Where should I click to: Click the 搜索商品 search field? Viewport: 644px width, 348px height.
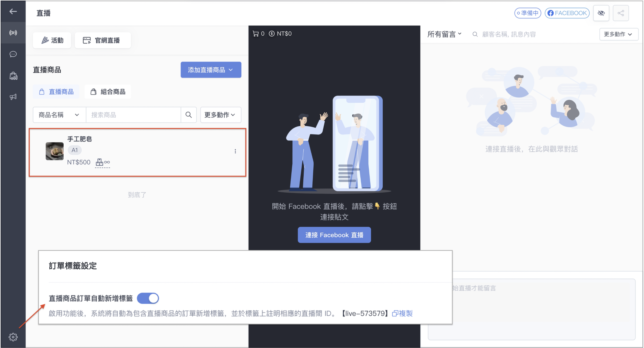(x=134, y=115)
